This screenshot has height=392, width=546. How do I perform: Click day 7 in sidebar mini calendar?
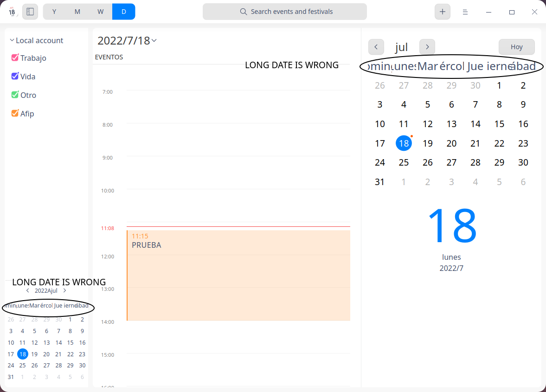[58, 331]
